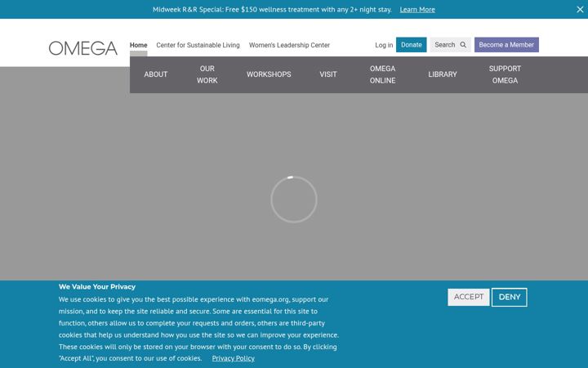This screenshot has height=368, width=588.
Task: Open the LIBRARY menu
Action: point(443,74)
